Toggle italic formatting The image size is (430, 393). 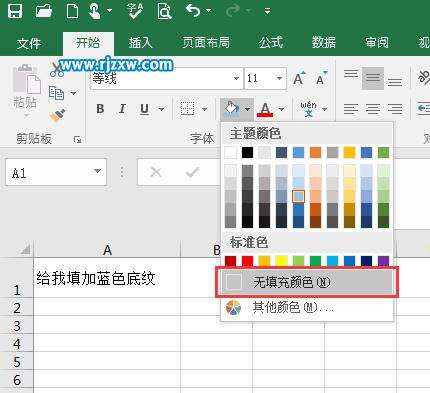point(122,109)
